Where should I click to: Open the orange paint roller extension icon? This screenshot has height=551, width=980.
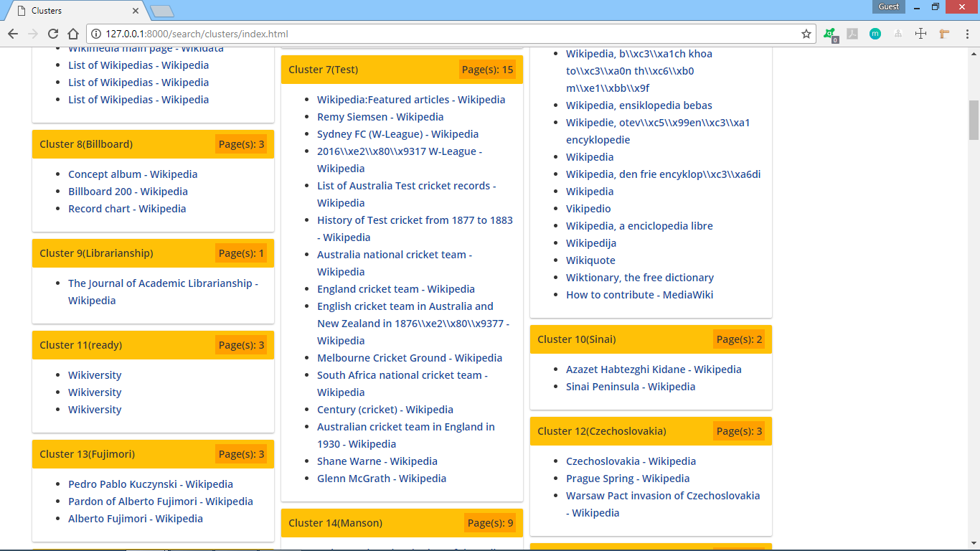pos(944,34)
